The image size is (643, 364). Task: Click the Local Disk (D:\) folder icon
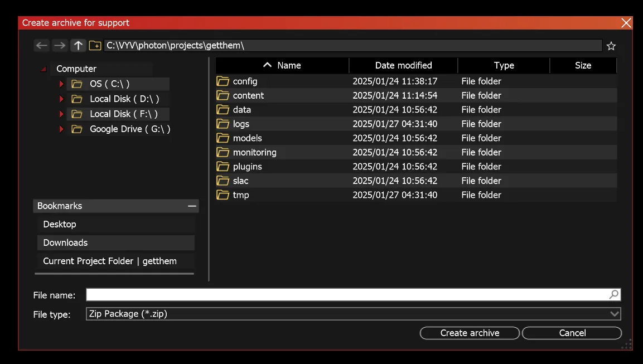[77, 99]
